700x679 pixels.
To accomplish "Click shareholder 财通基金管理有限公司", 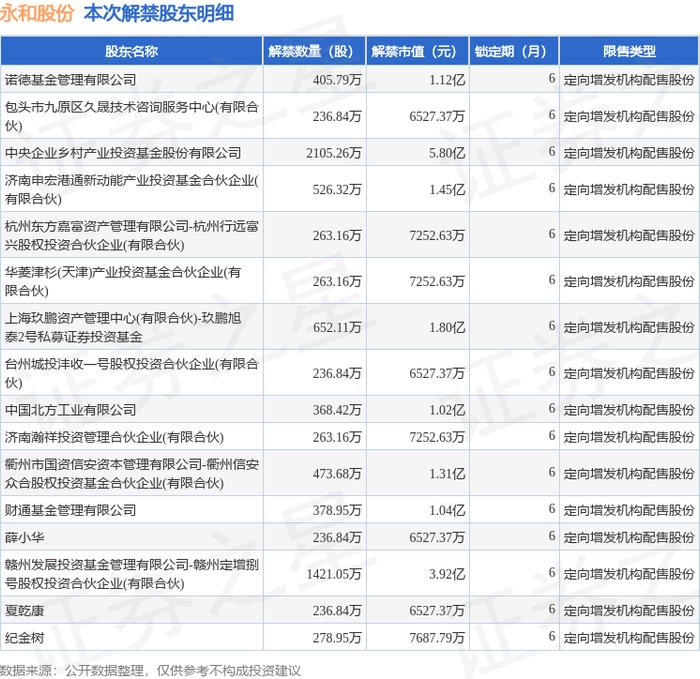I will [x=71, y=510].
